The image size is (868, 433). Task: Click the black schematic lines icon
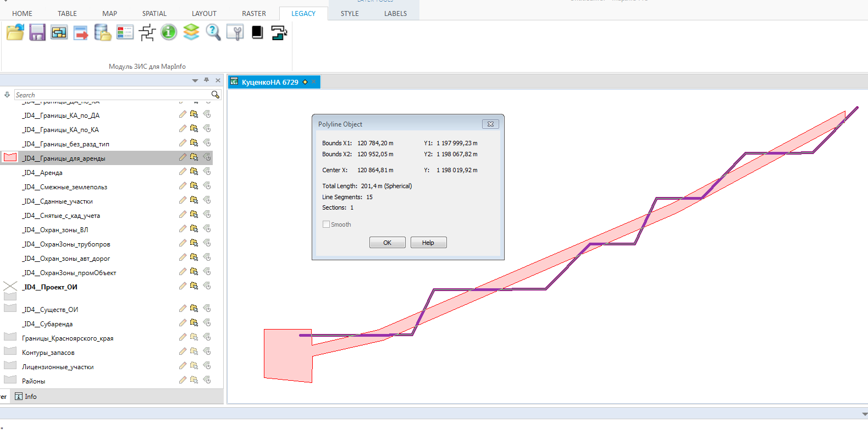coord(147,32)
